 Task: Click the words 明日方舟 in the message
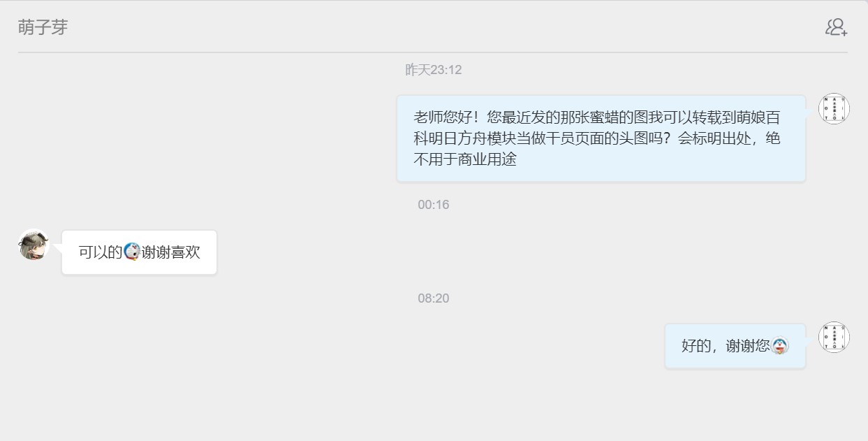(x=458, y=138)
